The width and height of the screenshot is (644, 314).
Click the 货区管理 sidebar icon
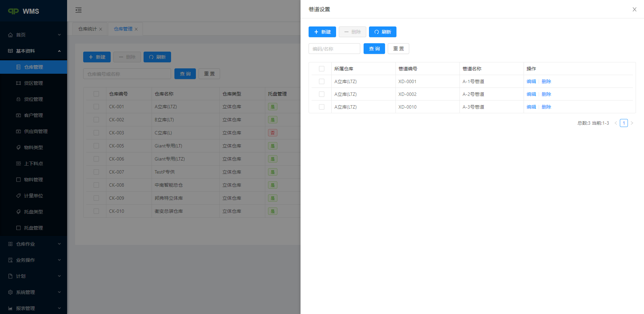18,83
